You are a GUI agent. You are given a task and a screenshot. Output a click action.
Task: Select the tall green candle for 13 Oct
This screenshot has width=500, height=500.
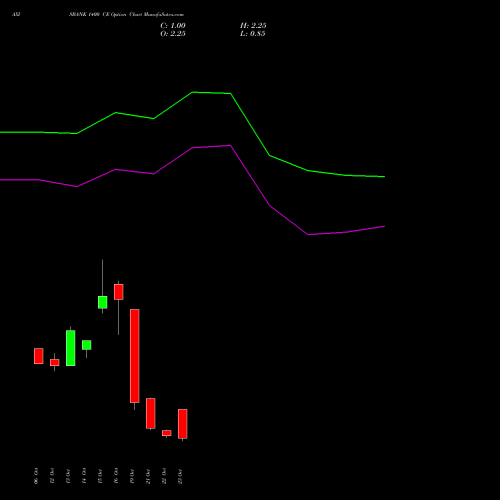[x=71, y=348]
